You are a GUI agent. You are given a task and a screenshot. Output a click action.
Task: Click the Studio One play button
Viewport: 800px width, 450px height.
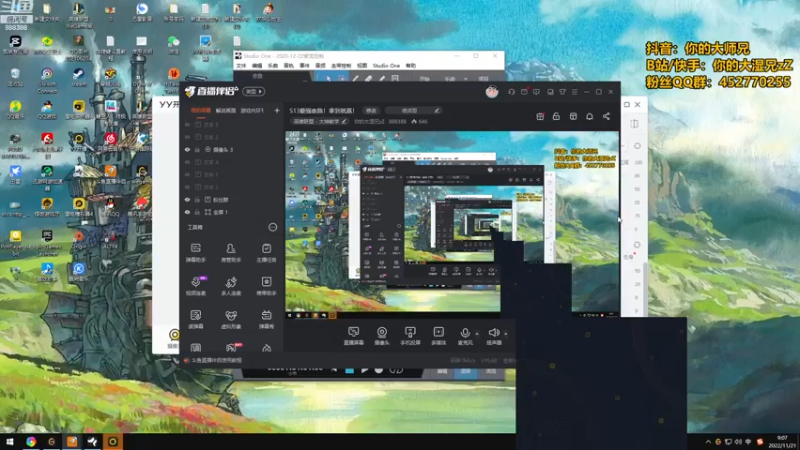[x=364, y=370]
